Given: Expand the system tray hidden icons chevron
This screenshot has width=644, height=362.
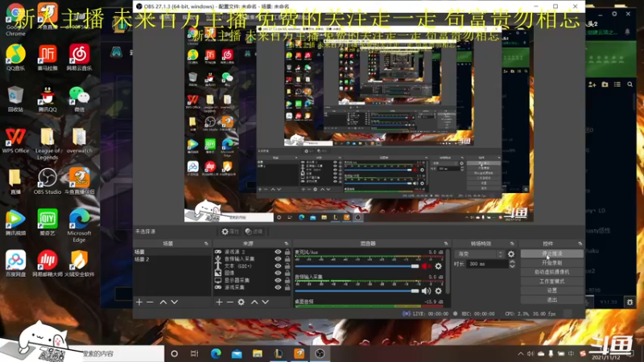Looking at the screenshot, I should (x=520, y=353).
